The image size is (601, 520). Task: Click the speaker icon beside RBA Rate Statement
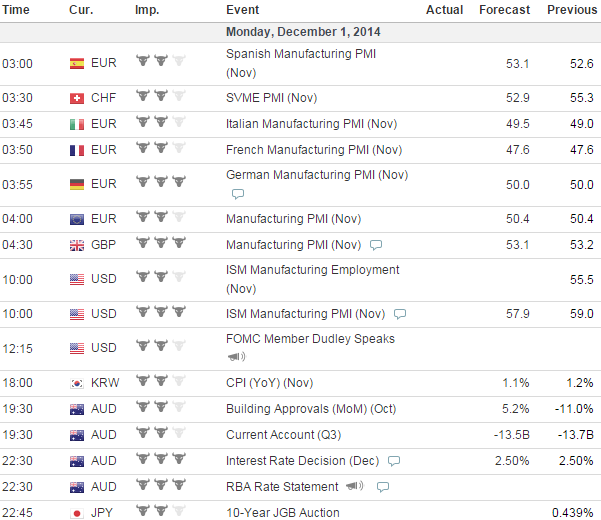[x=354, y=487]
